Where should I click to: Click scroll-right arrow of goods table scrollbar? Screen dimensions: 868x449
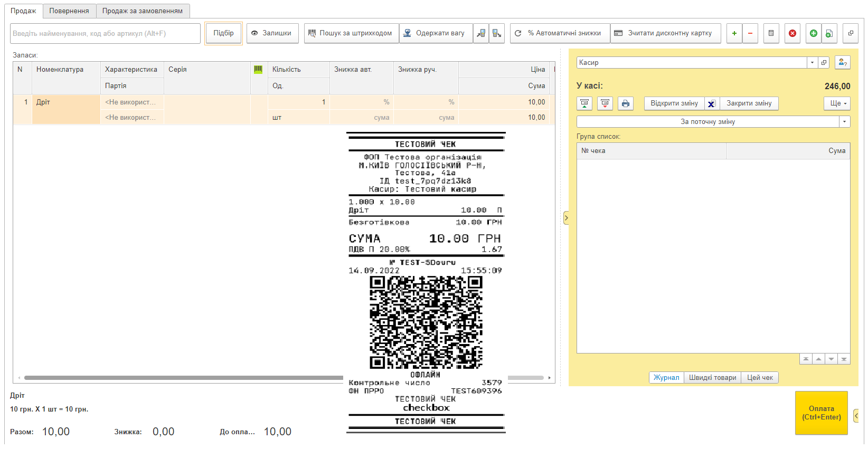[x=550, y=378]
